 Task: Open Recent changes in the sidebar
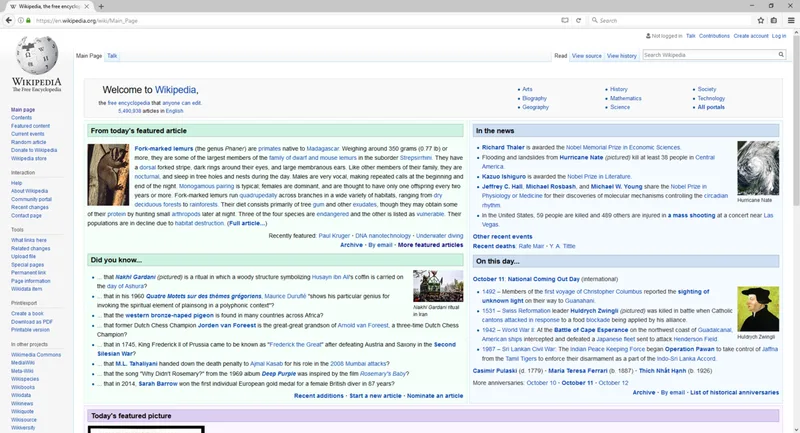[x=30, y=208]
